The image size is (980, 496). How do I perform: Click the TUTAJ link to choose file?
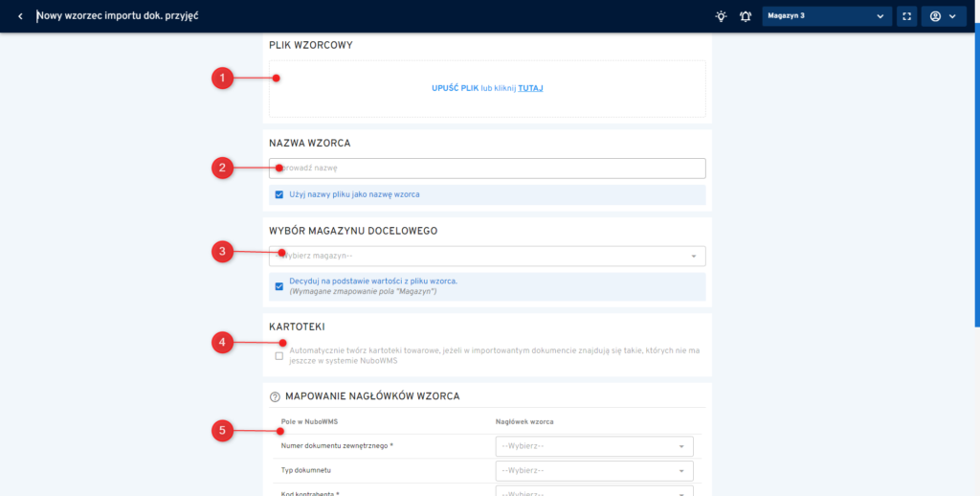point(530,88)
